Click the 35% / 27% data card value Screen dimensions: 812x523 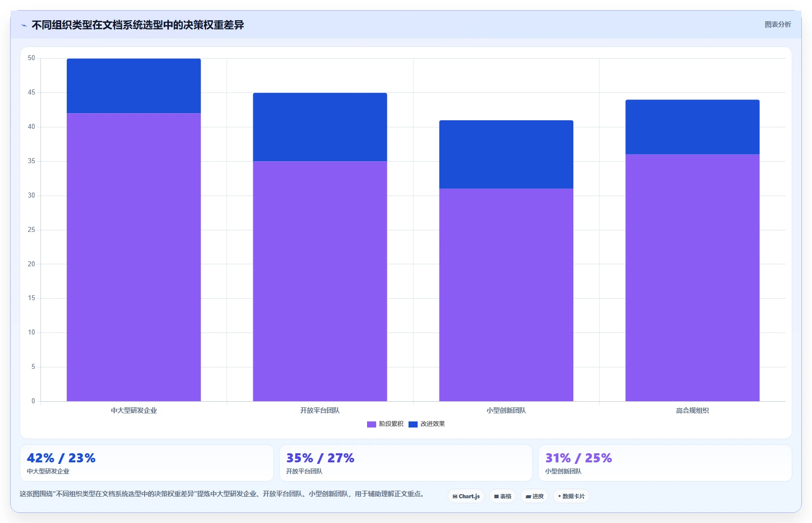click(x=320, y=458)
